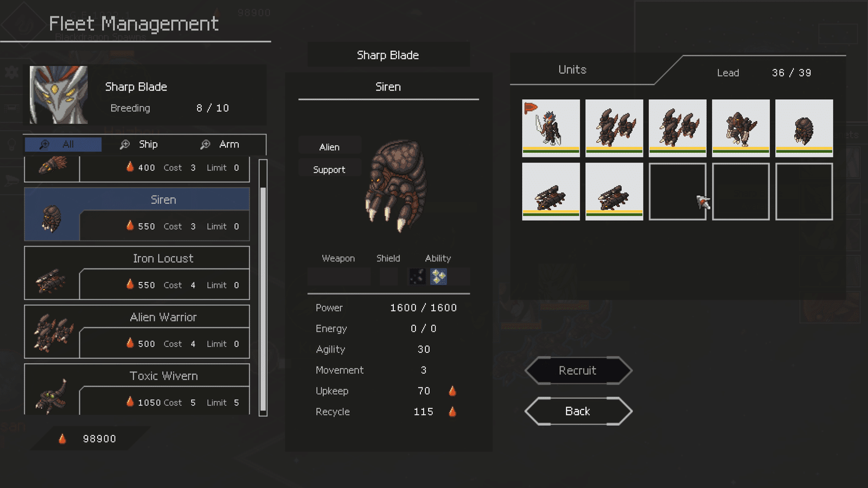The height and width of the screenshot is (488, 868).
Task: Open the Units tab
Action: 572,70
